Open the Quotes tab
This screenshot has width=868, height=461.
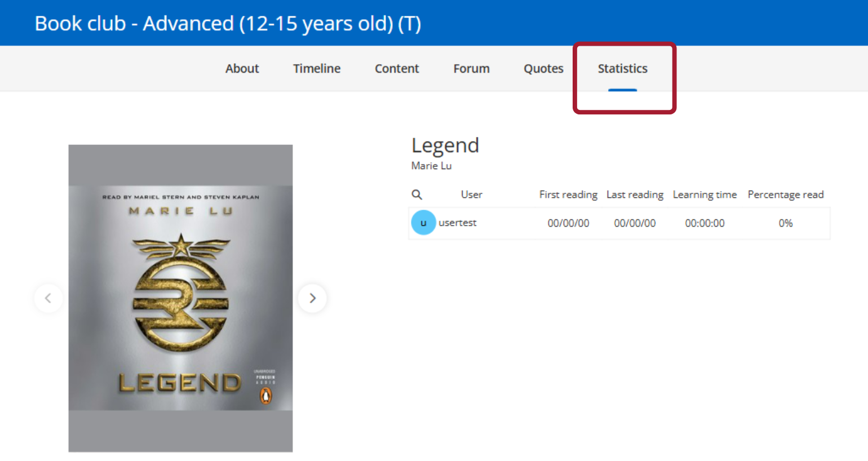[543, 69]
